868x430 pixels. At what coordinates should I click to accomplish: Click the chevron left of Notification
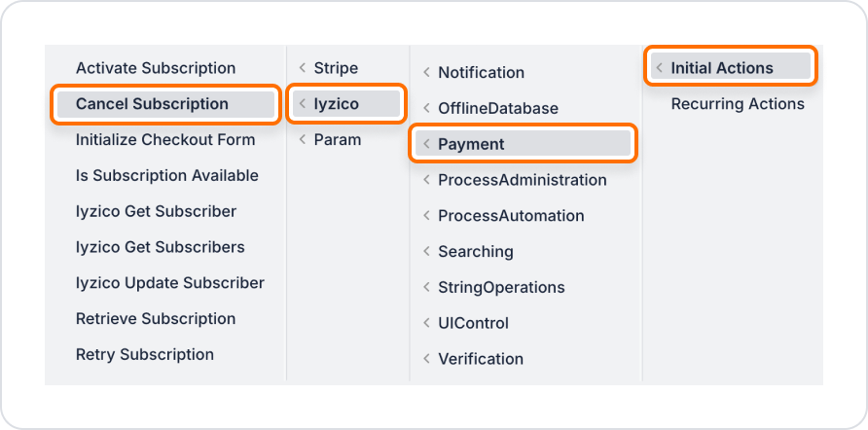426,73
